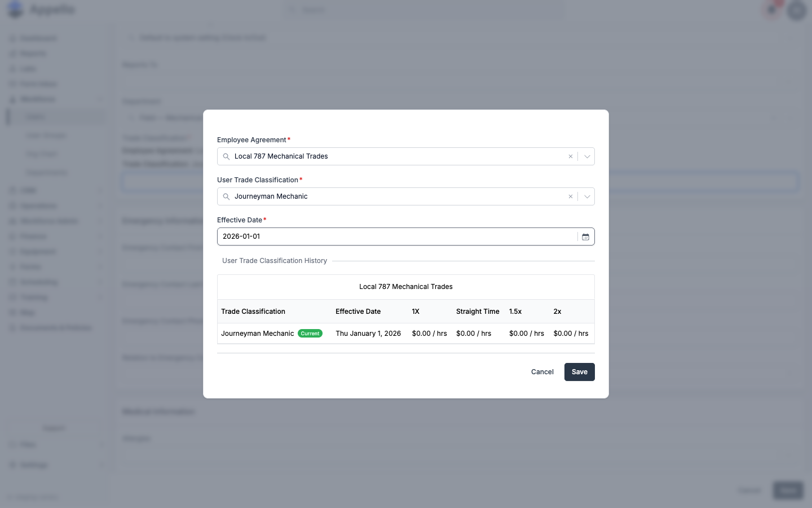Click the $0.00 / hrs value under 1.5x
812x508 pixels.
point(527,334)
